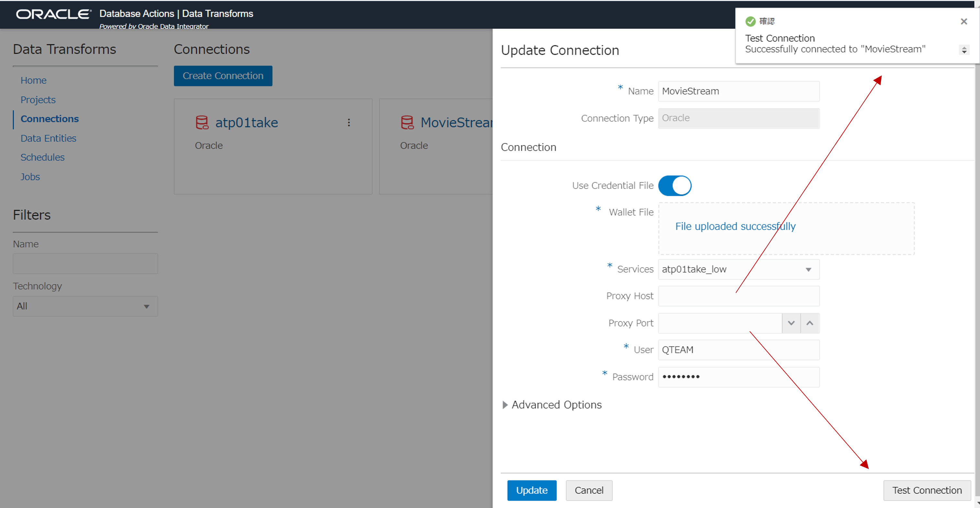
Task: Click the Cancel button
Action: 589,490
